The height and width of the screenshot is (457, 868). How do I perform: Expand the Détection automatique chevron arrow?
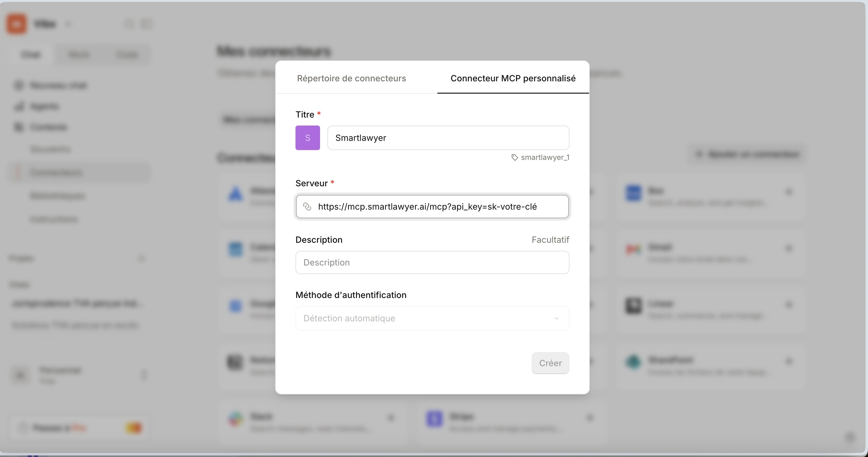556,318
